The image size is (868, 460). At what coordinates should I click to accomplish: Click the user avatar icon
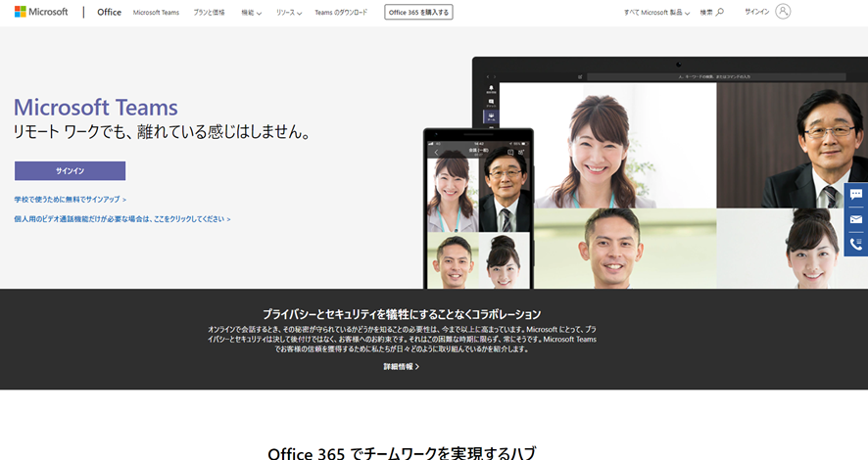coord(783,12)
